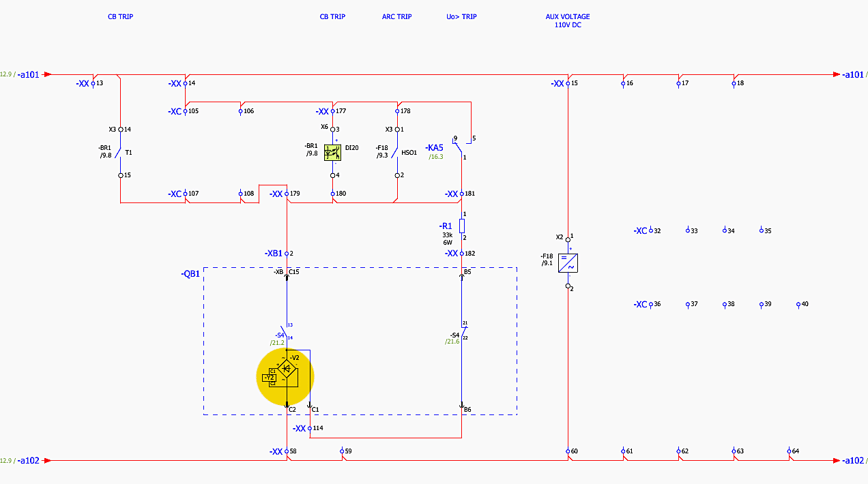Click the HSO1 output label
868x484 pixels.
point(409,153)
